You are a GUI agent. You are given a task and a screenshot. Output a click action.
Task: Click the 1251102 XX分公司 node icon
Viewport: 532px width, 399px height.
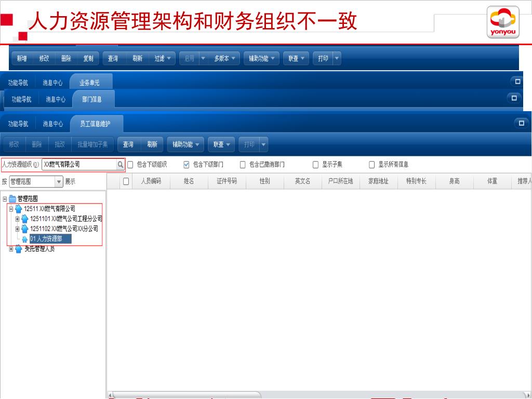pyautogui.click(x=25, y=229)
